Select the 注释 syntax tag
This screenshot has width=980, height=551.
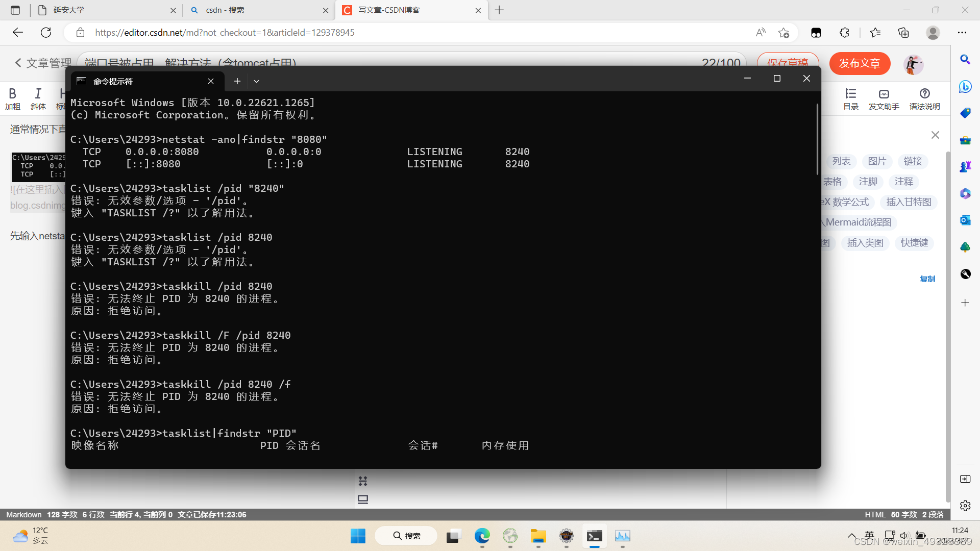[x=903, y=182]
